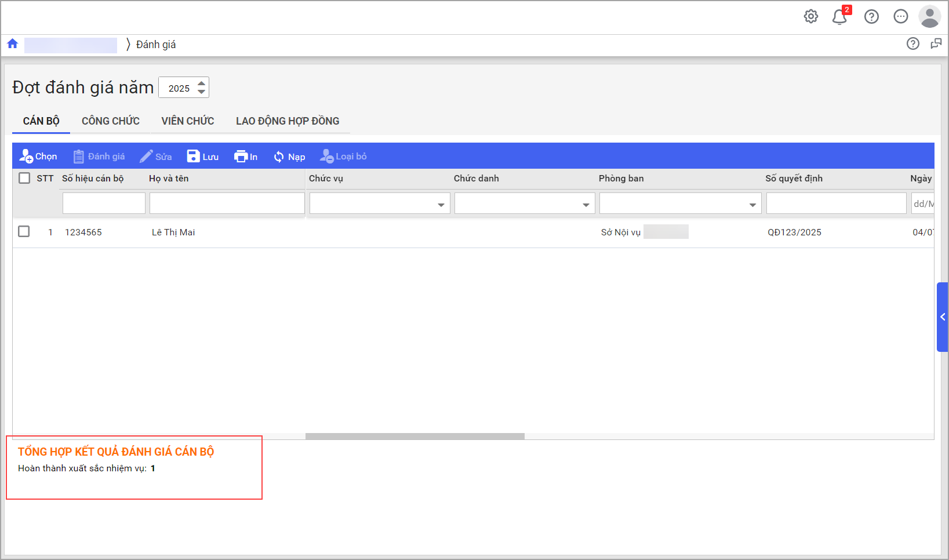949x560 pixels.
Task: Open the notifications bell
Action: pos(839,17)
